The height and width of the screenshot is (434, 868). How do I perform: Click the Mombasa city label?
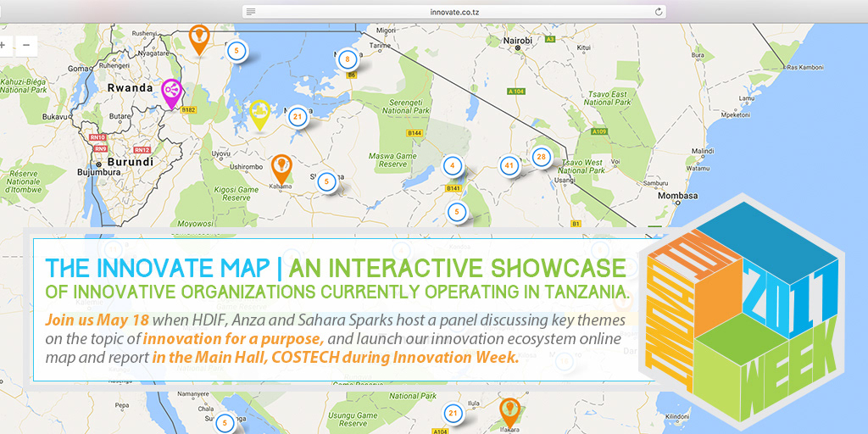(677, 196)
